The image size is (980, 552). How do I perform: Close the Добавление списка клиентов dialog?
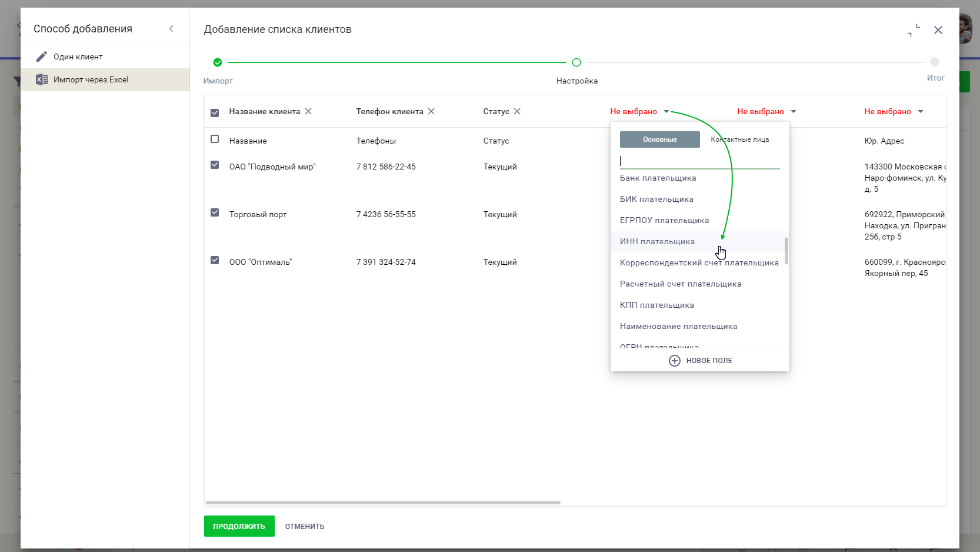pyautogui.click(x=938, y=30)
